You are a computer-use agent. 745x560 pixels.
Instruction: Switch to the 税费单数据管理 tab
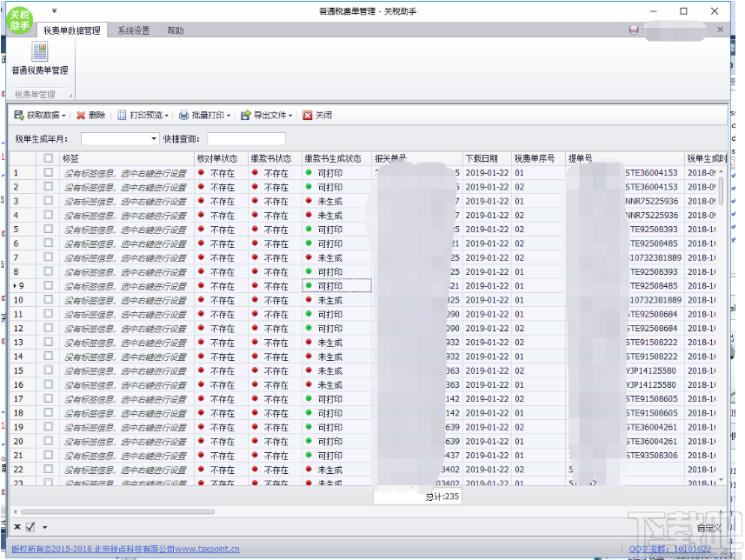pos(72,30)
